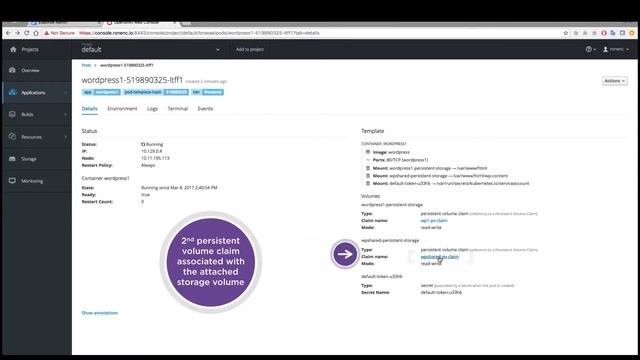Bookmark this page with the star icon
This screenshot has height=360, width=640.
click(566, 33)
